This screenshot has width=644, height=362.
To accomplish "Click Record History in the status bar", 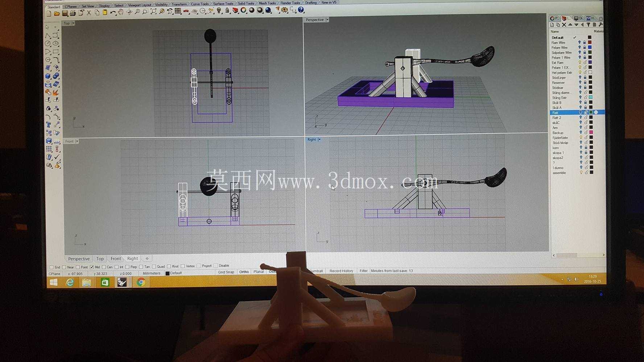I will point(341,271).
